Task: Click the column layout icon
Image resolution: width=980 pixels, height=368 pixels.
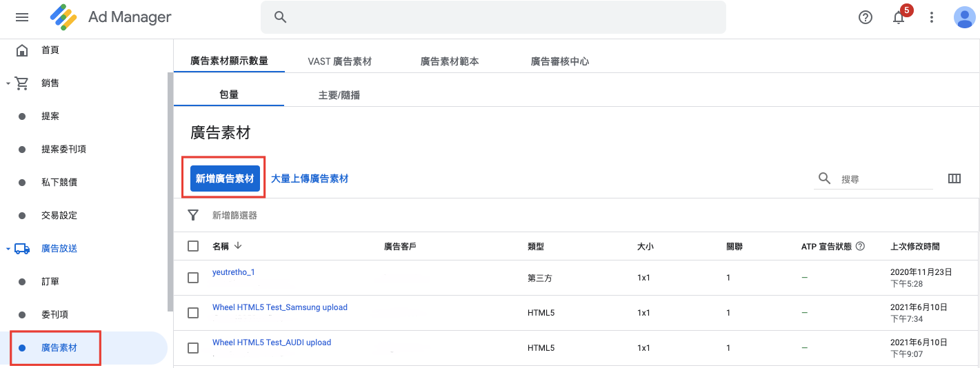Action: 954,178
